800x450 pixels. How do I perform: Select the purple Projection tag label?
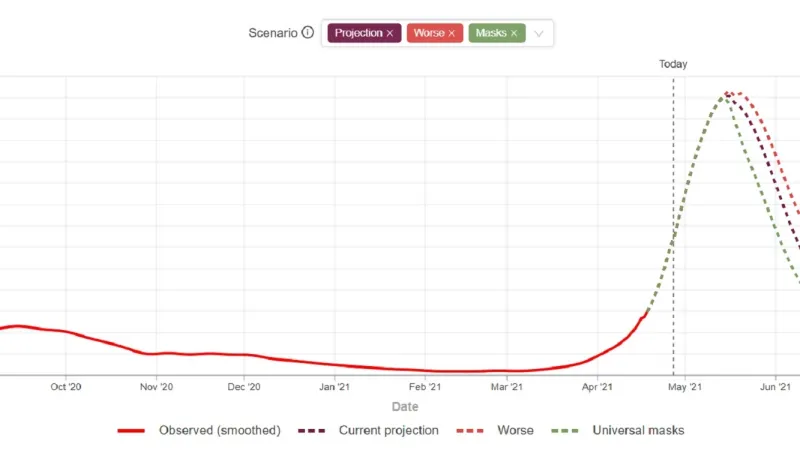(358, 33)
